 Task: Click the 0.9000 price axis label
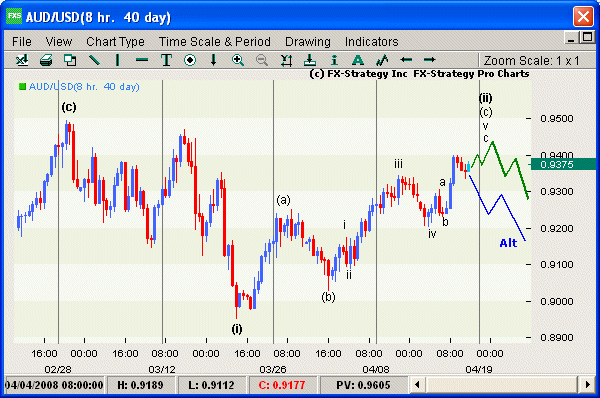tap(557, 302)
